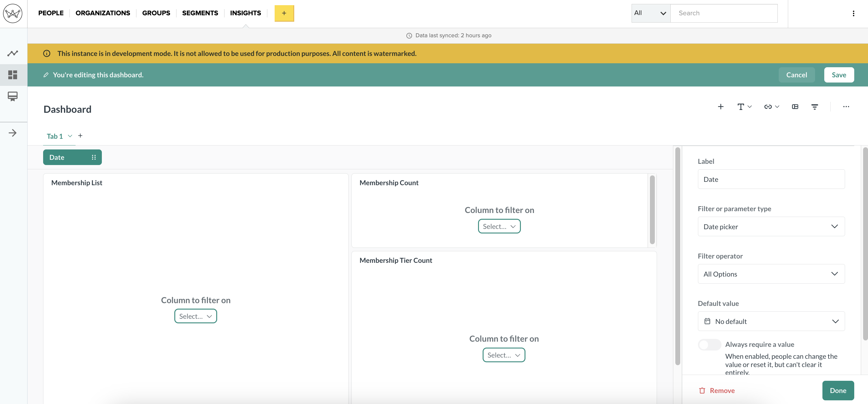
Task: Expand sidebar with the arrow icon
Action: pyautogui.click(x=13, y=133)
